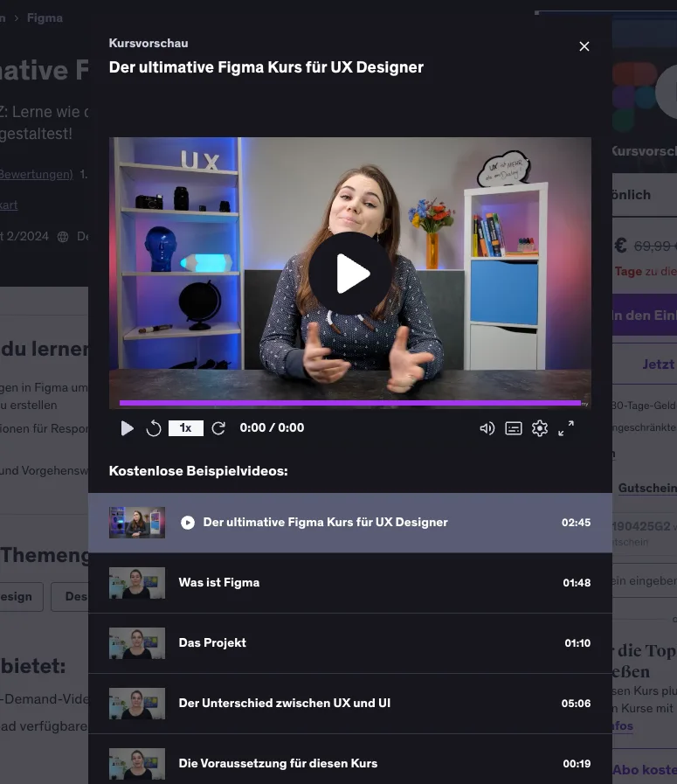
Task: Click play icon in the highlighted video row
Action: coord(188,523)
